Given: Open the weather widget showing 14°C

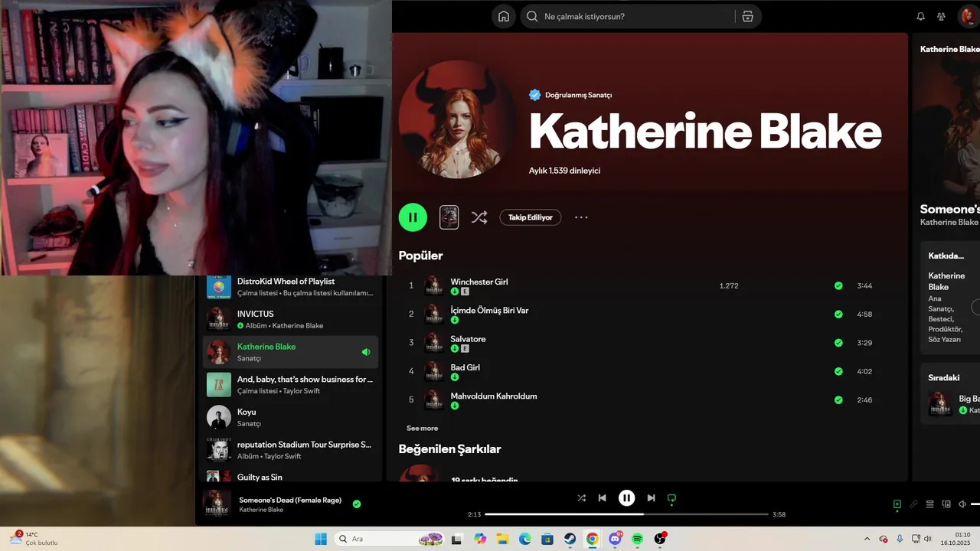Looking at the screenshot, I should point(34,538).
